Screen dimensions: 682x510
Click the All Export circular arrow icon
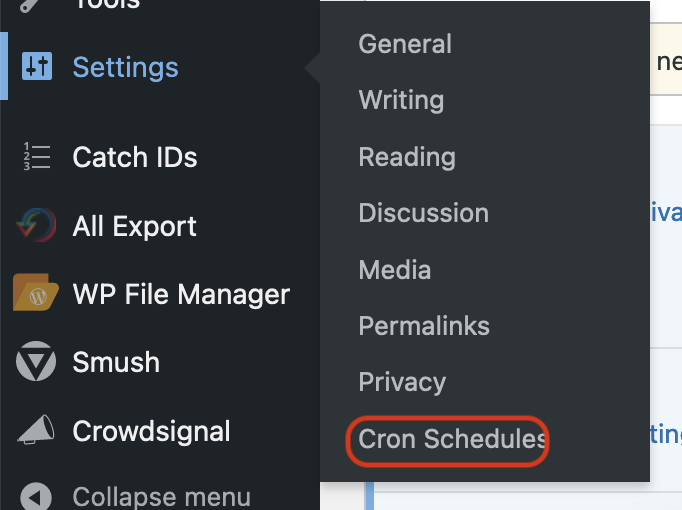36,225
